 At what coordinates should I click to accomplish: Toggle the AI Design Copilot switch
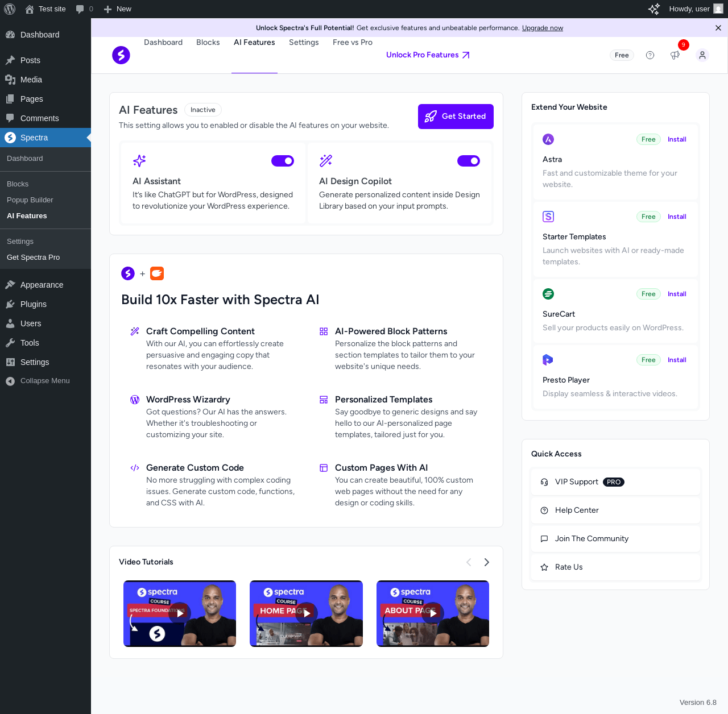point(469,161)
